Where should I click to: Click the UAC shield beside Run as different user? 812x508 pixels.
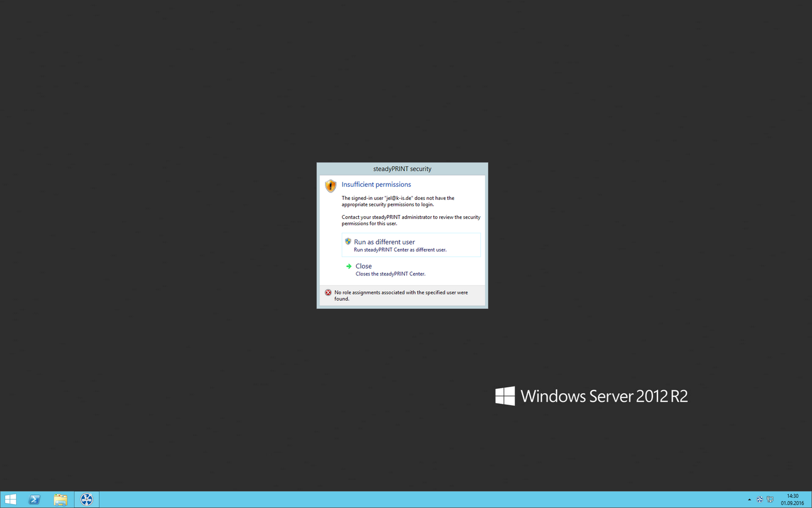pyautogui.click(x=348, y=242)
